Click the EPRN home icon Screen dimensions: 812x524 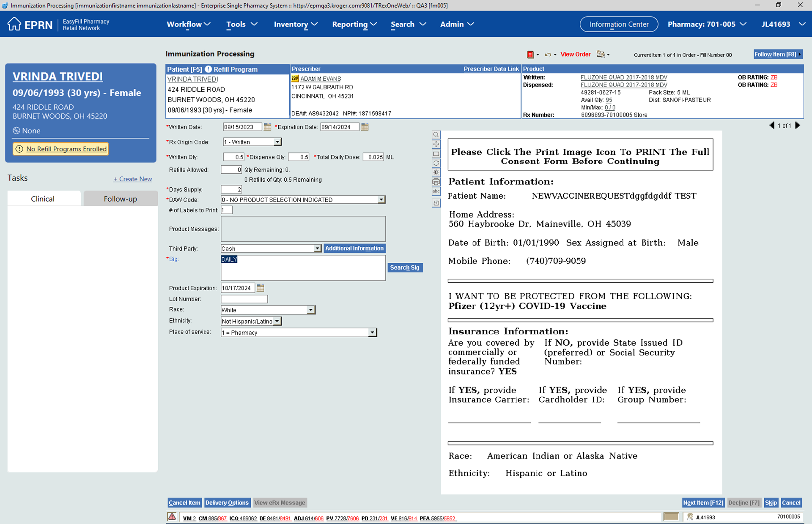click(14, 24)
